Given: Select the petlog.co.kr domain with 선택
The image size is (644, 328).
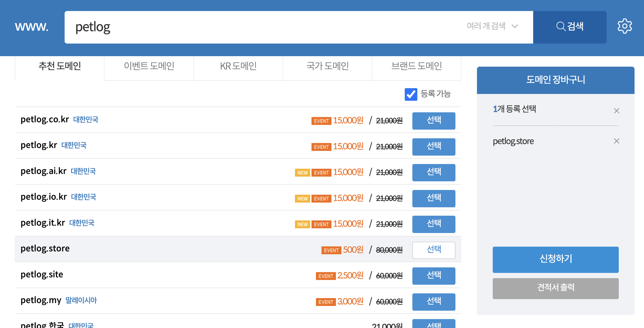Looking at the screenshot, I should (434, 121).
